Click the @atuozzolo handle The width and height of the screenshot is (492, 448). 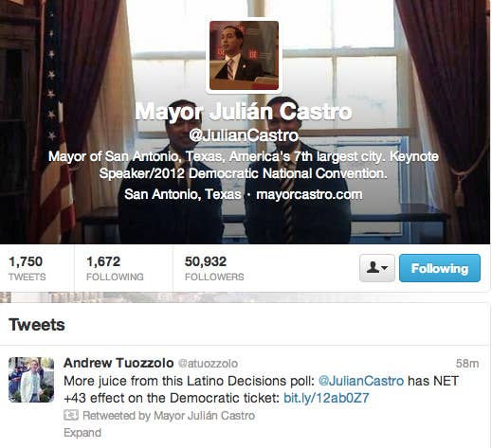tap(208, 364)
